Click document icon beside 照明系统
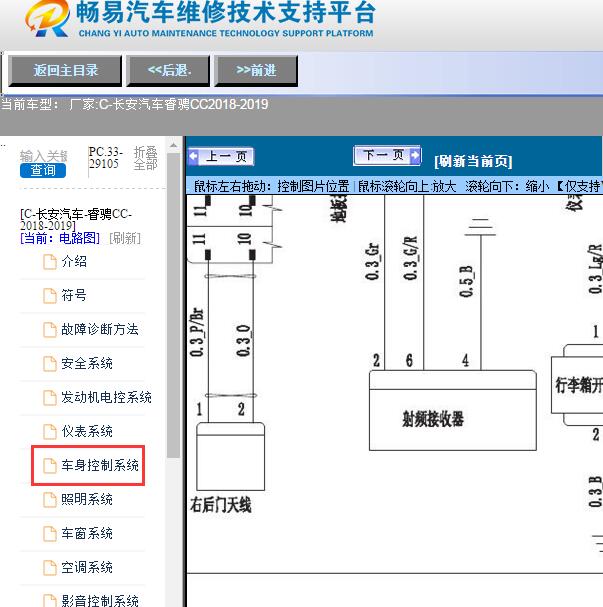The width and height of the screenshot is (603, 607). (50, 499)
